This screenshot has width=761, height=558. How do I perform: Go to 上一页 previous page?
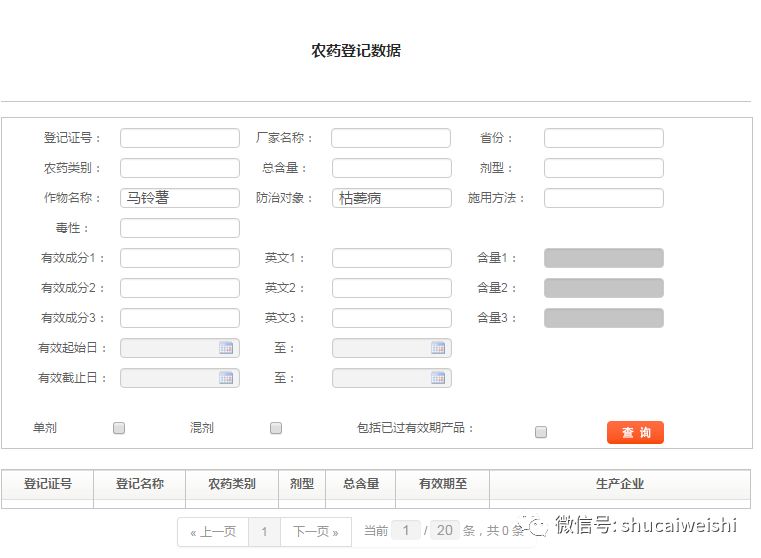point(213,532)
